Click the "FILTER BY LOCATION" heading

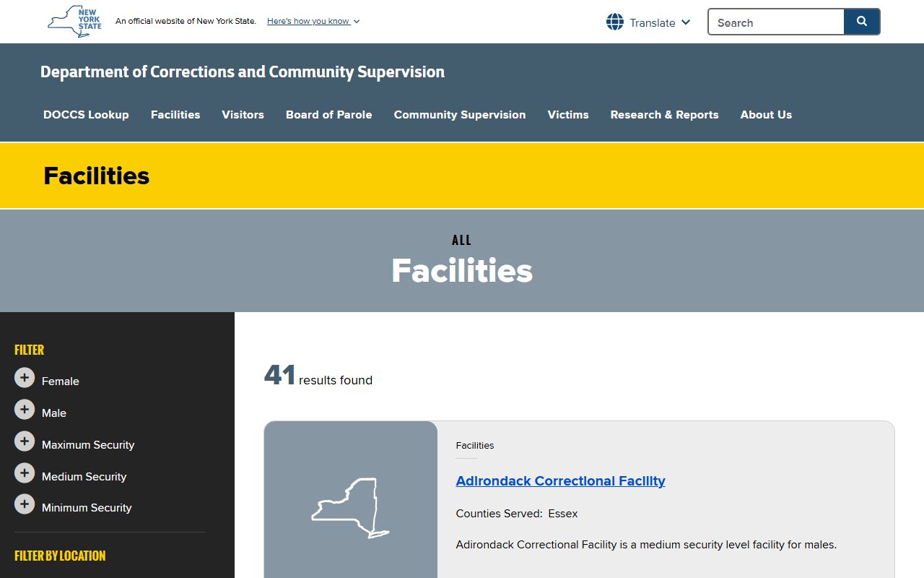(60, 556)
